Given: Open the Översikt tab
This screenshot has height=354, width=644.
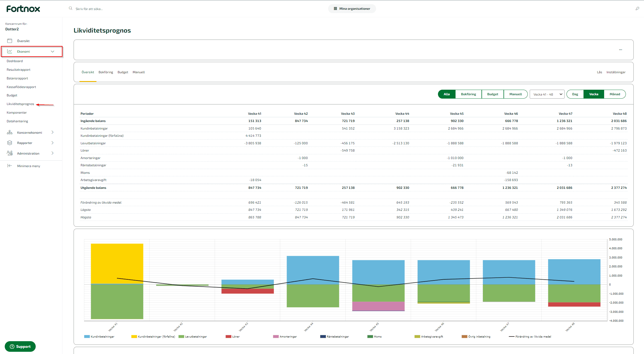Looking at the screenshot, I should [88, 72].
